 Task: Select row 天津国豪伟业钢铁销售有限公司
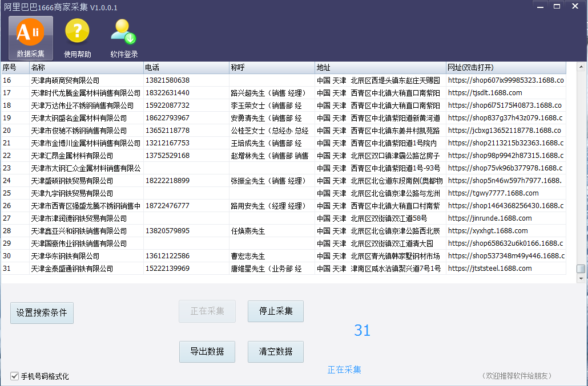tap(284, 243)
